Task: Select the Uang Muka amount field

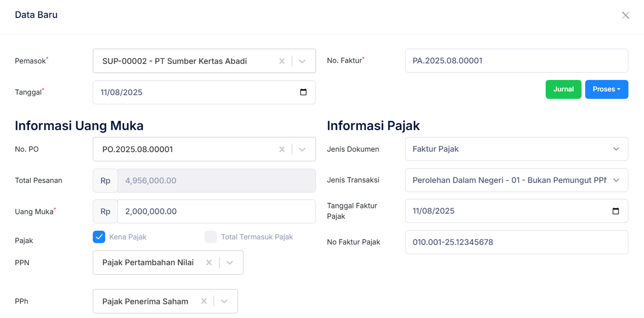Action: [x=217, y=211]
